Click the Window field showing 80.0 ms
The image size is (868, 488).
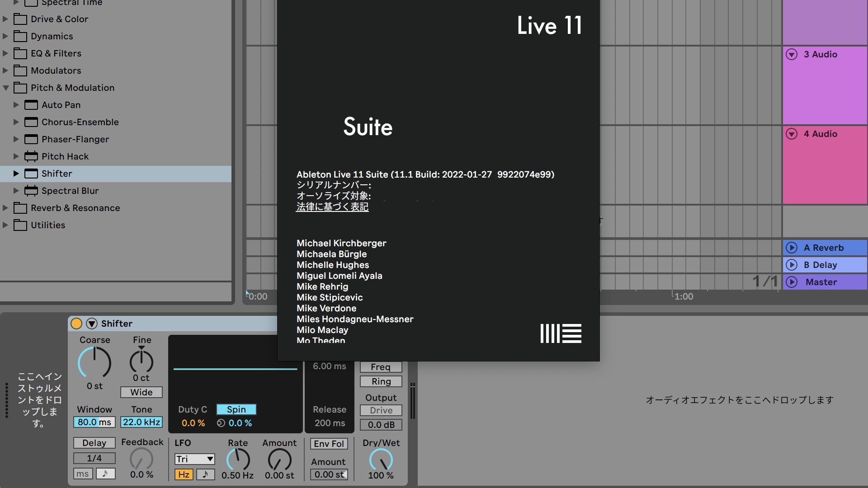94,422
